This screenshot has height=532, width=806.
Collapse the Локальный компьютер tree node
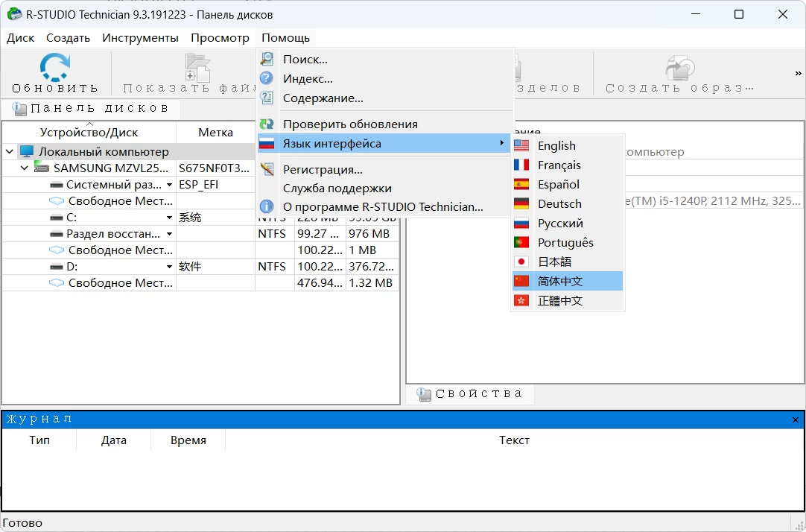10,152
